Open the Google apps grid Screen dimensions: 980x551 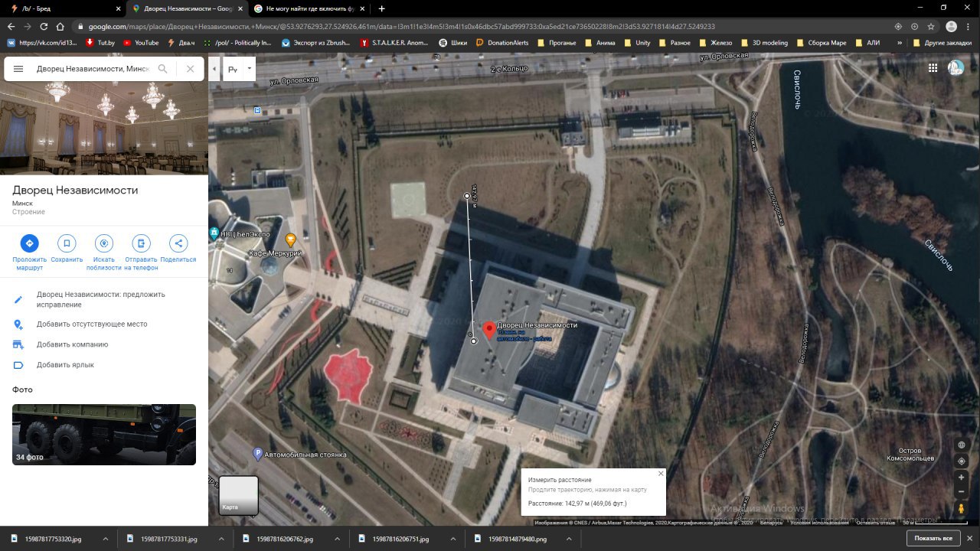[x=933, y=68]
